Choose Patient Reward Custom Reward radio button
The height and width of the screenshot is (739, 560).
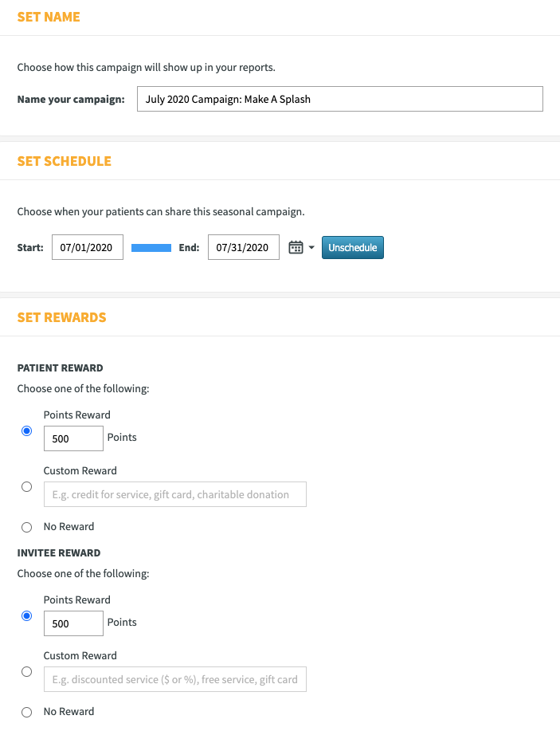point(27,487)
